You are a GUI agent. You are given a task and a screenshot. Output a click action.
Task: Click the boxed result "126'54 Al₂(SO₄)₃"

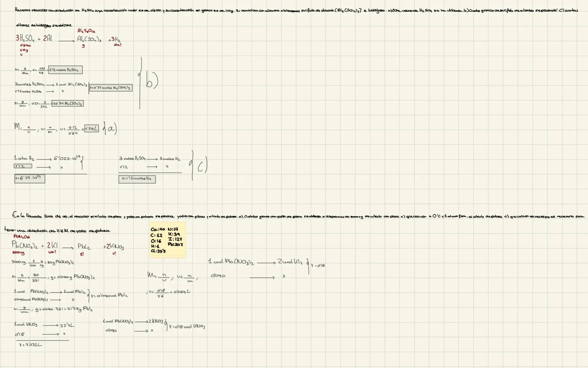tap(67, 103)
